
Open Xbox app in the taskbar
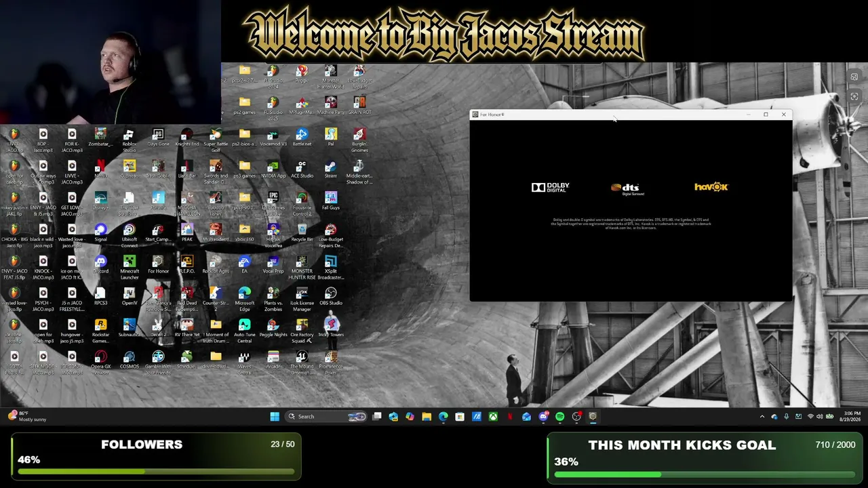(x=493, y=416)
